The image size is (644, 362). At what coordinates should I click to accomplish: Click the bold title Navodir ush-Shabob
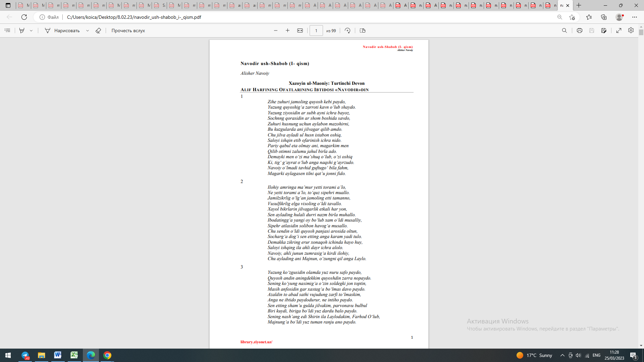coord(275,63)
